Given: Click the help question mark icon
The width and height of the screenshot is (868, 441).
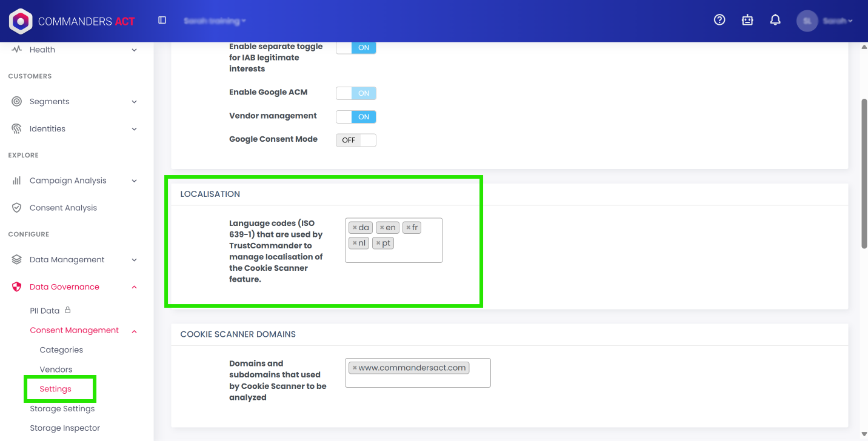Looking at the screenshot, I should click(719, 20).
